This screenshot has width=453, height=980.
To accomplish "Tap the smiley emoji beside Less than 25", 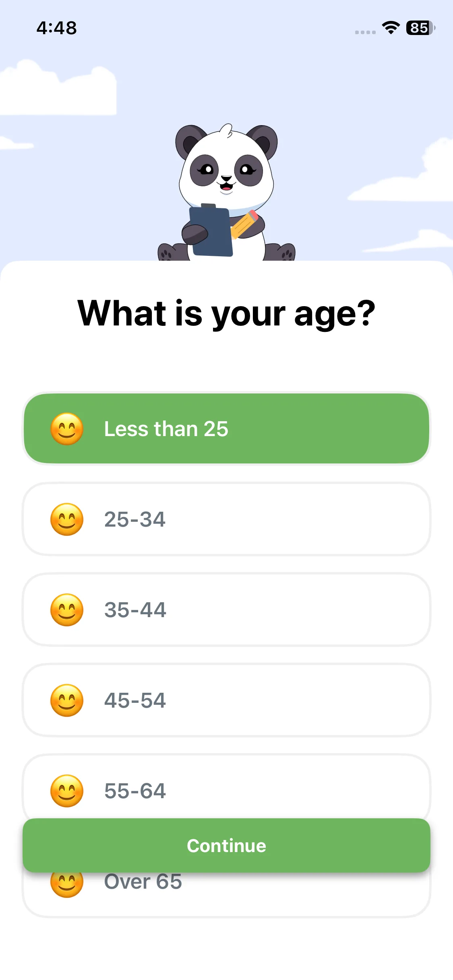I will 67,429.
